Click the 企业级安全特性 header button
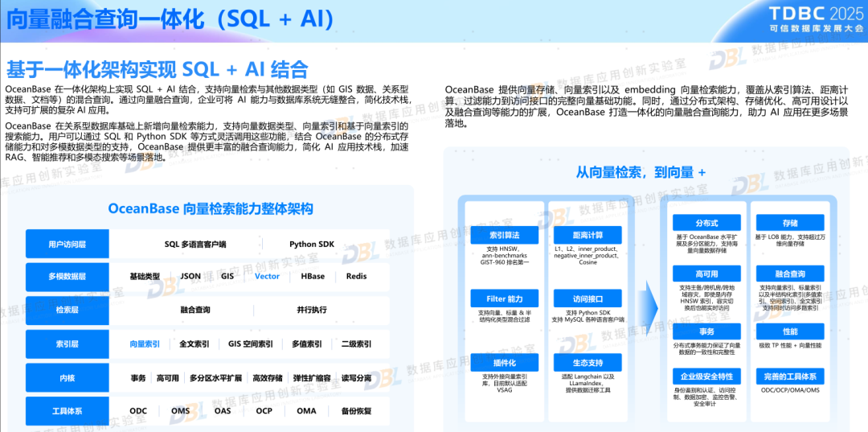Viewport: 868px width, 432px height. pos(706,376)
